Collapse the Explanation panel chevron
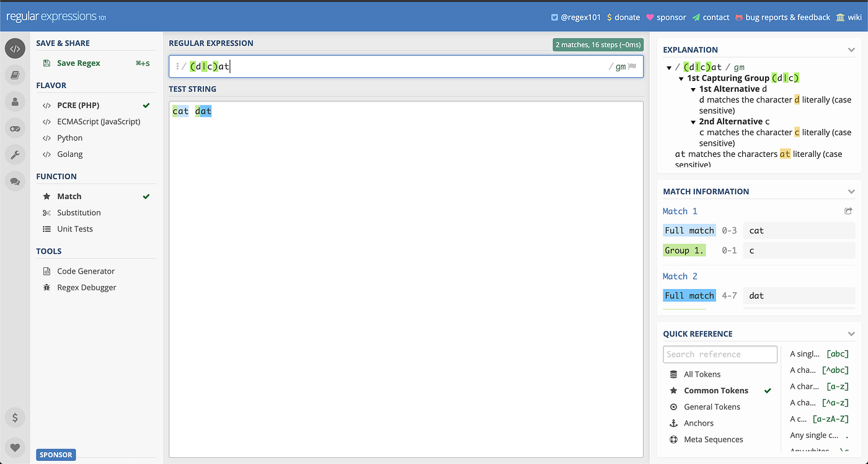The height and width of the screenshot is (464, 868). pyautogui.click(x=851, y=50)
